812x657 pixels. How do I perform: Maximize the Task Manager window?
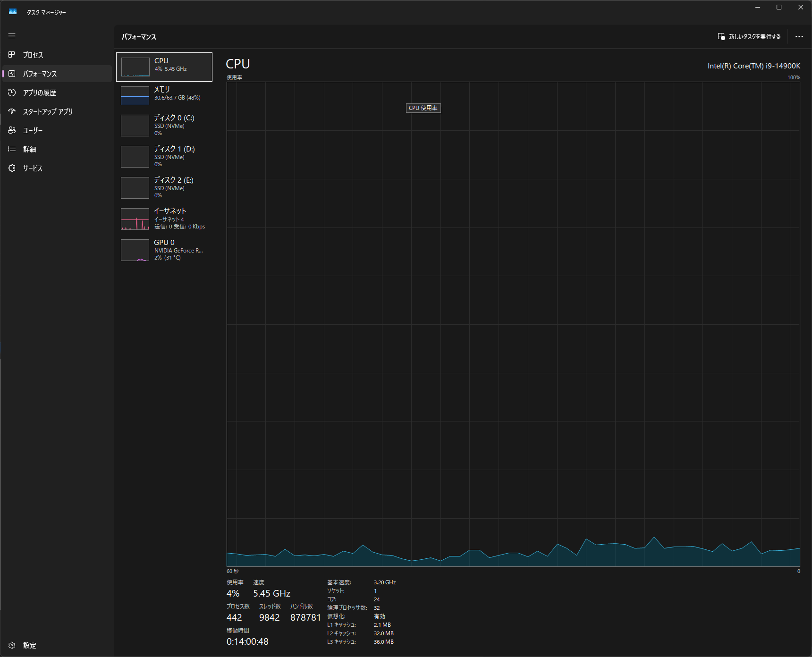(x=779, y=7)
